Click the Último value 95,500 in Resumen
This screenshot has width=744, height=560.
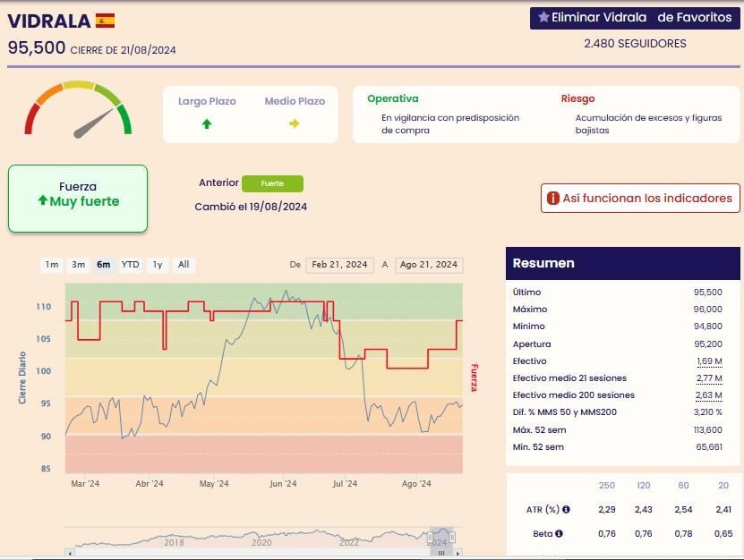[708, 293]
